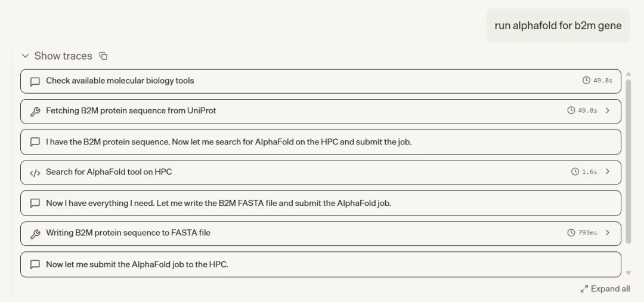
Task: Expand Search for AlphaFold tool row arrow
Action: 608,172
